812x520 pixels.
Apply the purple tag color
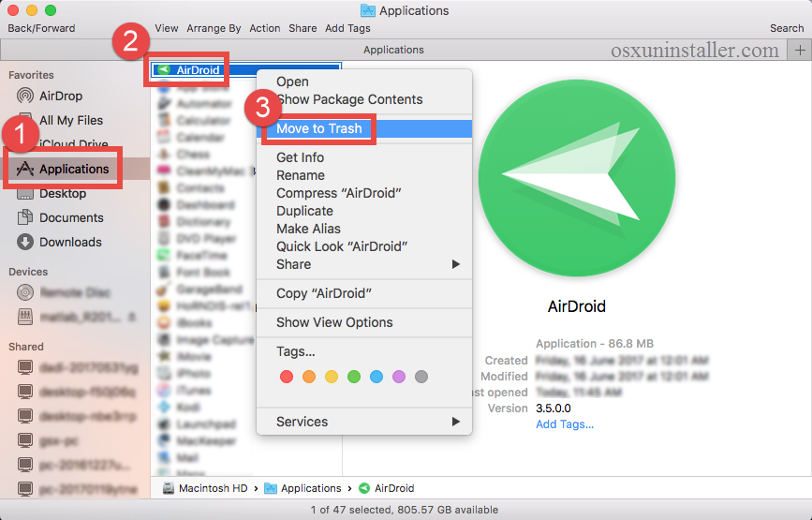point(399,377)
